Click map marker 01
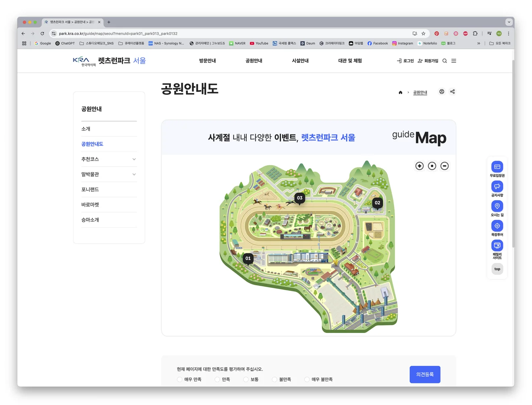 pos(248,259)
